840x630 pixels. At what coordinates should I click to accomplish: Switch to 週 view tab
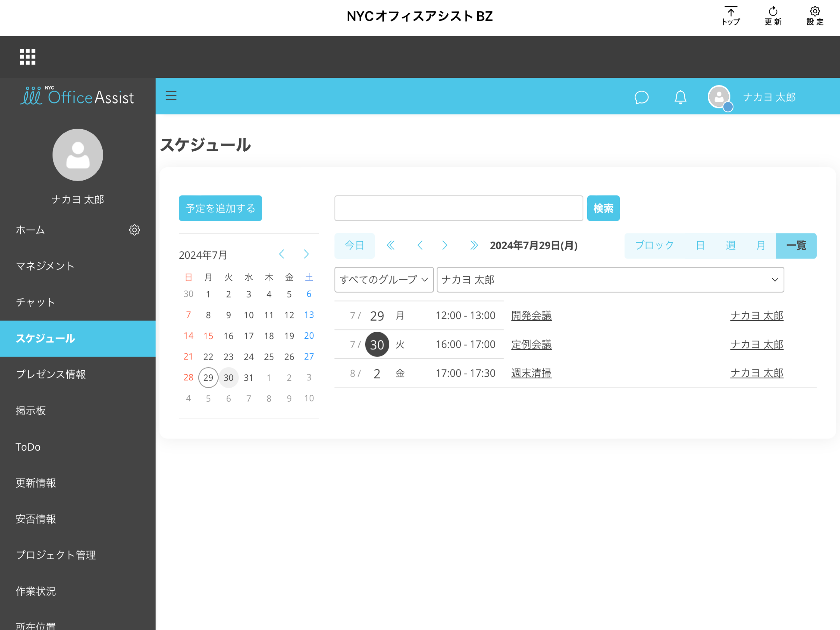tap(730, 245)
